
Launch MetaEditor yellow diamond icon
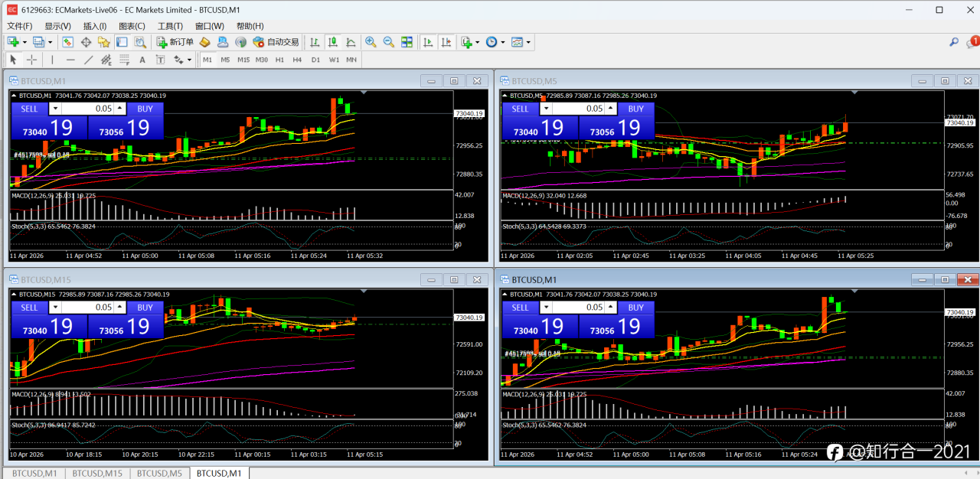tap(204, 42)
